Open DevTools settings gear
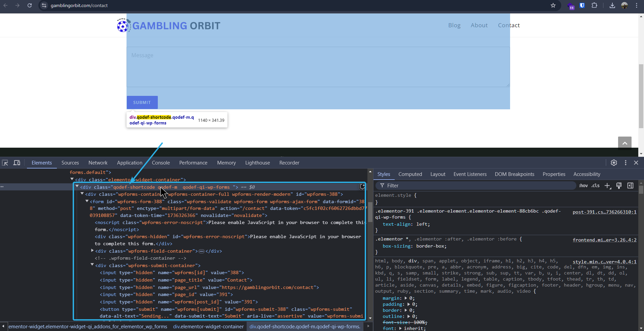644x331 pixels. click(x=614, y=163)
